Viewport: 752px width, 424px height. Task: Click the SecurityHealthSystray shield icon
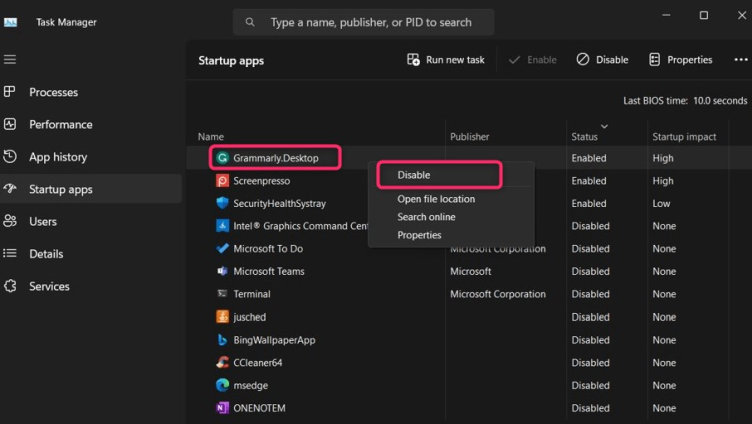pos(223,203)
